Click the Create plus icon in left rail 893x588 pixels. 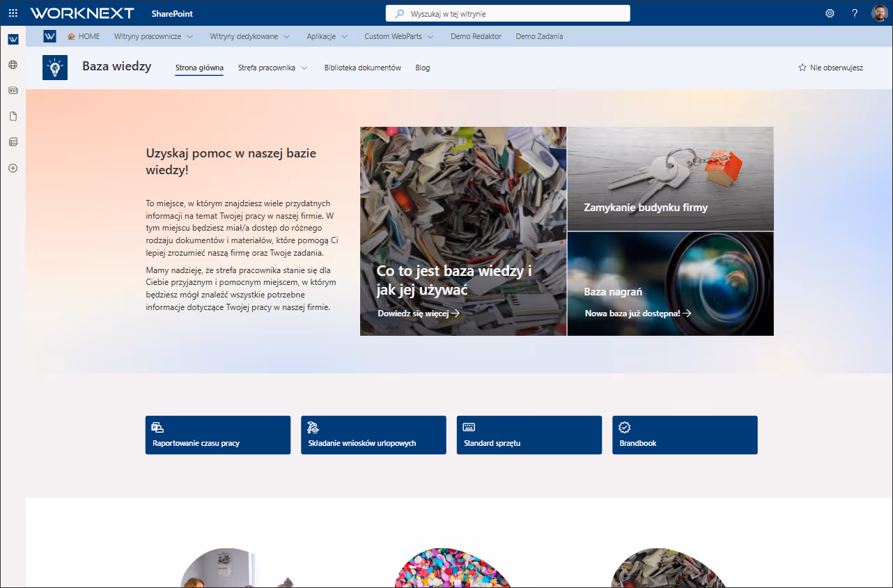tap(13, 168)
